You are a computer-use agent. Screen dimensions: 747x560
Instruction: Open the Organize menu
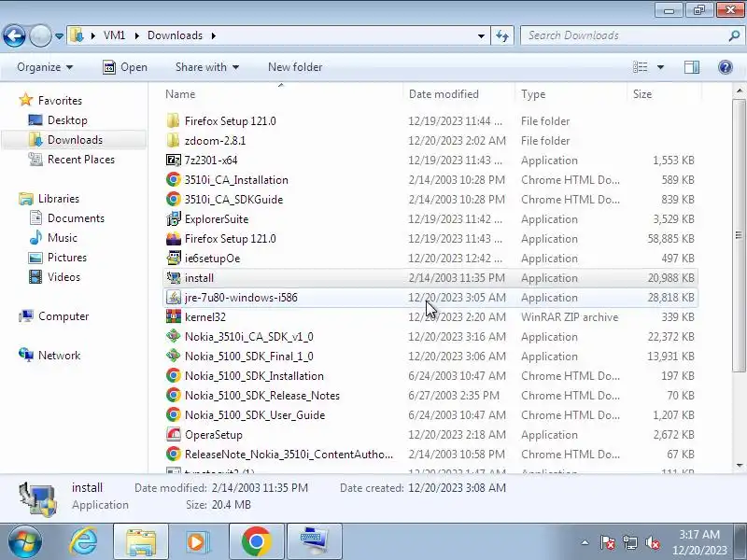coord(45,67)
